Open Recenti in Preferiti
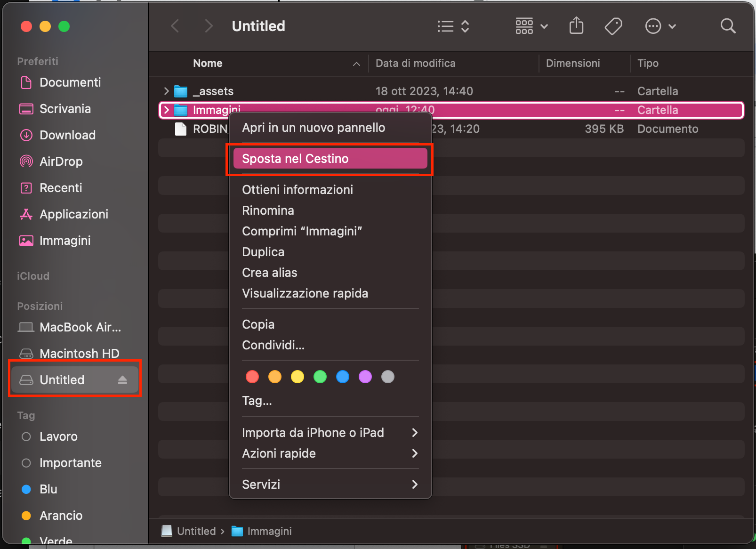The image size is (756, 549). pos(60,187)
